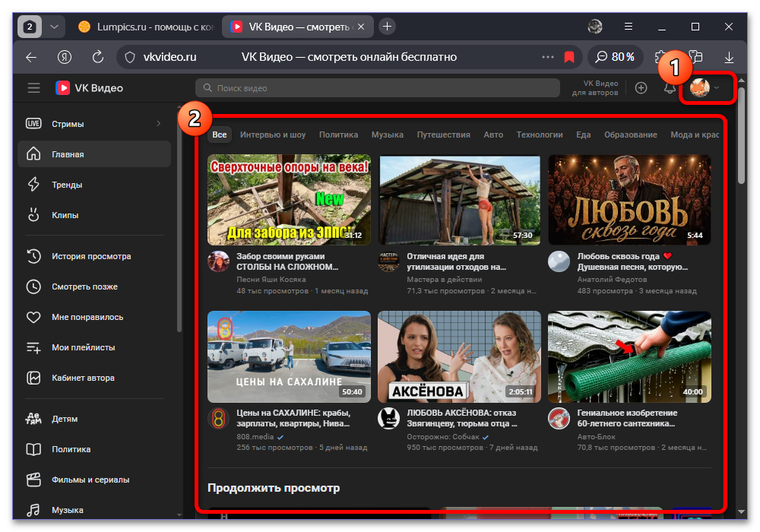Open channel Анатолий Федотов
760x532 pixels.
(612, 280)
